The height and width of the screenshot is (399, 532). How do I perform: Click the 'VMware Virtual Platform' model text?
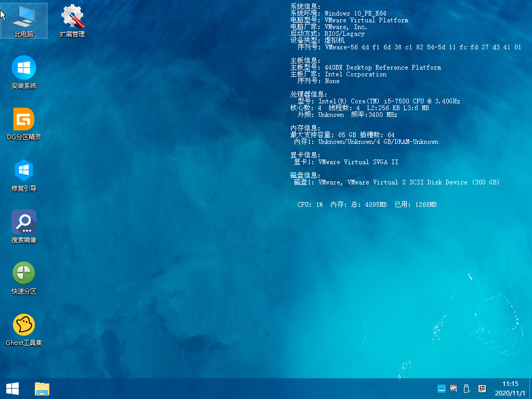(x=366, y=20)
